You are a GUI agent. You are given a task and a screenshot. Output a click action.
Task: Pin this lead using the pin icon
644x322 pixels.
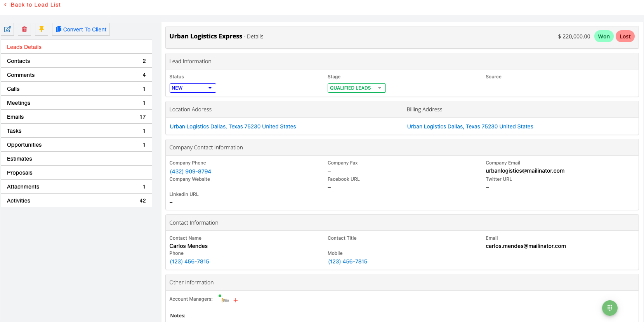[x=42, y=29]
